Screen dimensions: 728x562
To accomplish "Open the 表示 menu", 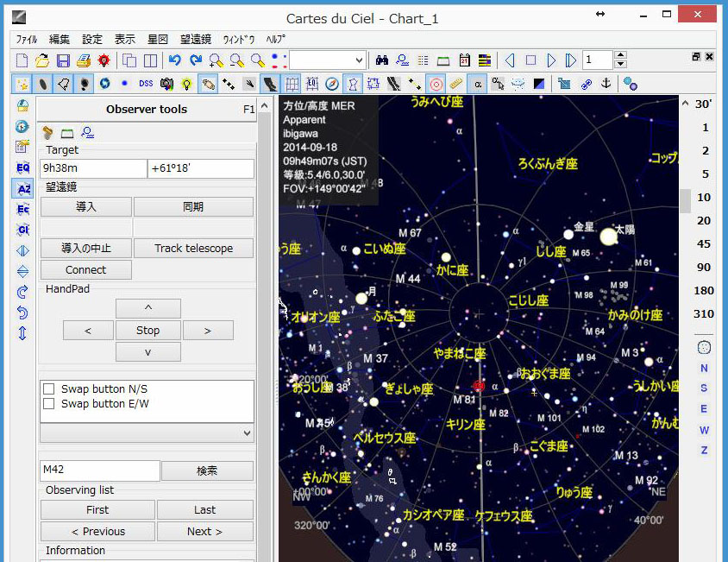I will (x=125, y=39).
